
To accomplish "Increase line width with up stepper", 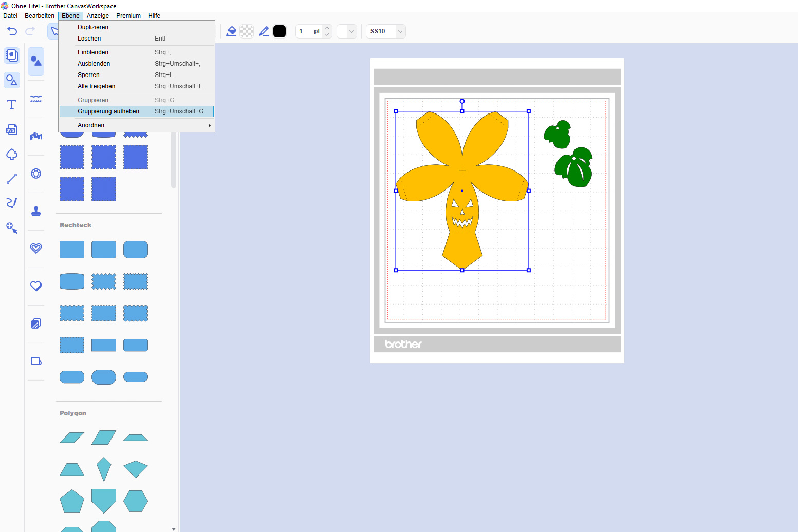I will (327, 28).
